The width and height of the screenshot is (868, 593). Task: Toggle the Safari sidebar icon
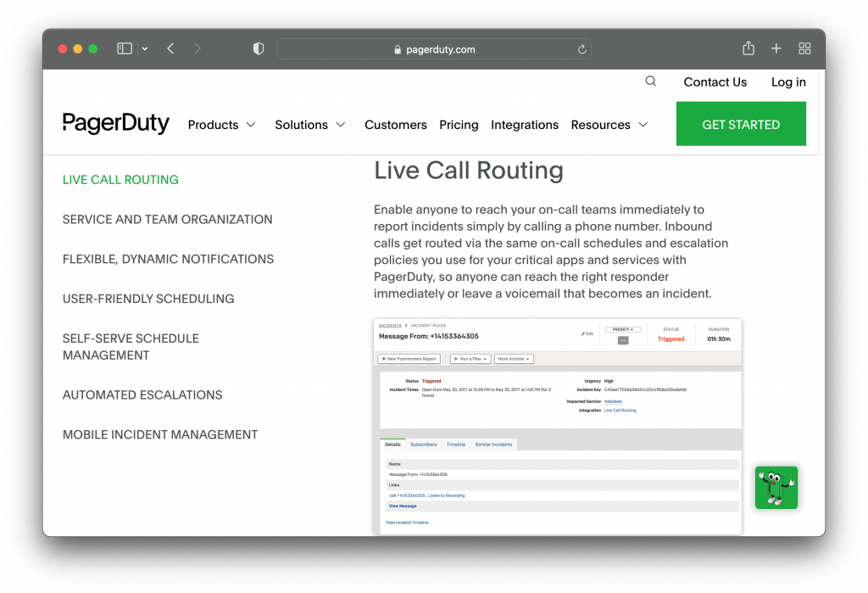pyautogui.click(x=125, y=48)
